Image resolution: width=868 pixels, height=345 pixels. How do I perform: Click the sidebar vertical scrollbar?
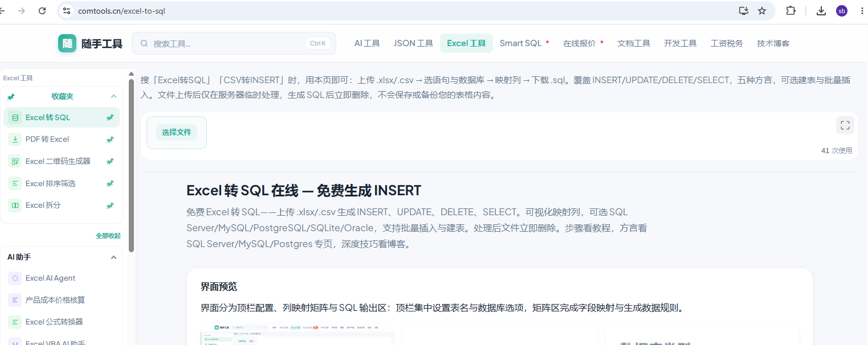(132, 165)
